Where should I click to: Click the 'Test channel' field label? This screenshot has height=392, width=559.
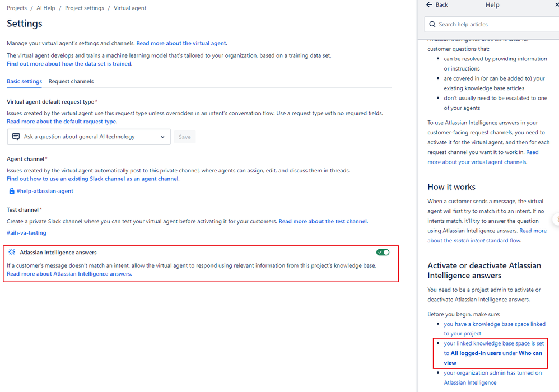click(22, 210)
